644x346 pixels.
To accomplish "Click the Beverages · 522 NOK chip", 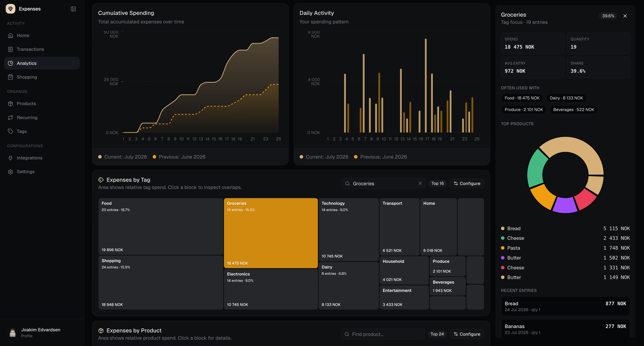I will click(x=573, y=109).
